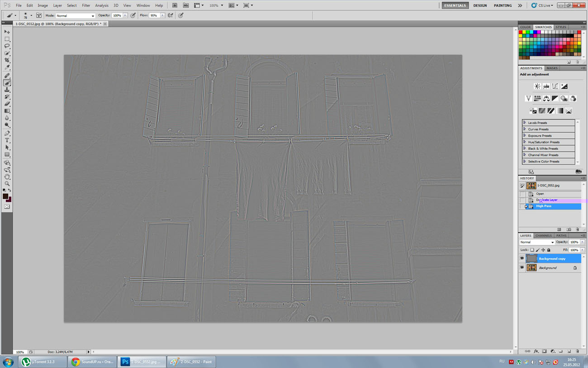The height and width of the screenshot is (368, 588).
Task: Select the Eyedropper tool
Action: pyautogui.click(x=7, y=67)
